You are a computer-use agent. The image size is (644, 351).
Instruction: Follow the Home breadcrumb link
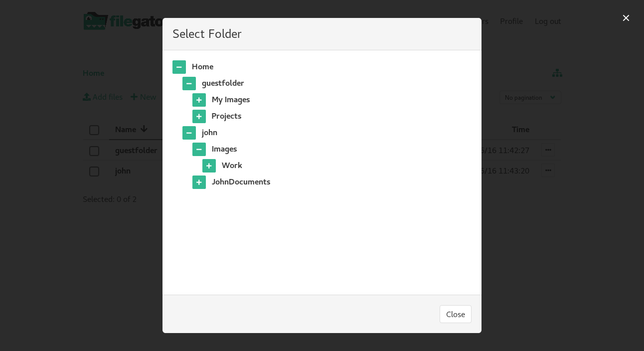point(93,73)
